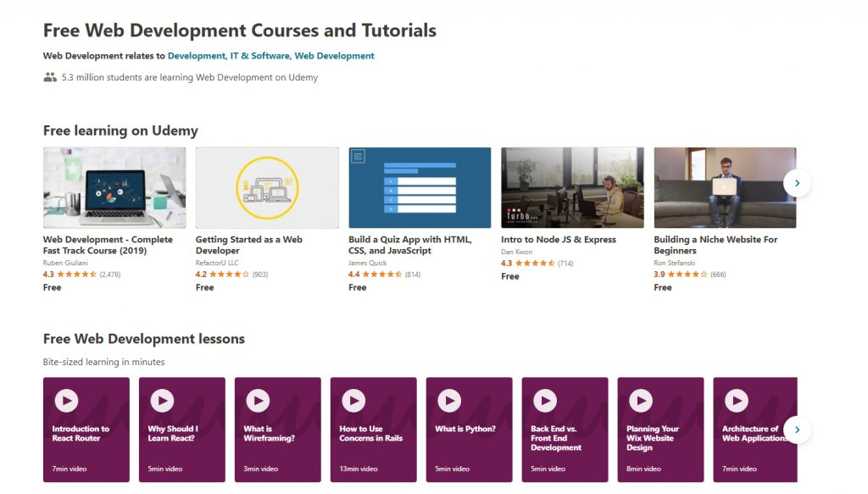Play Back End vs. Front End Development
868x494 pixels.
coord(545,401)
